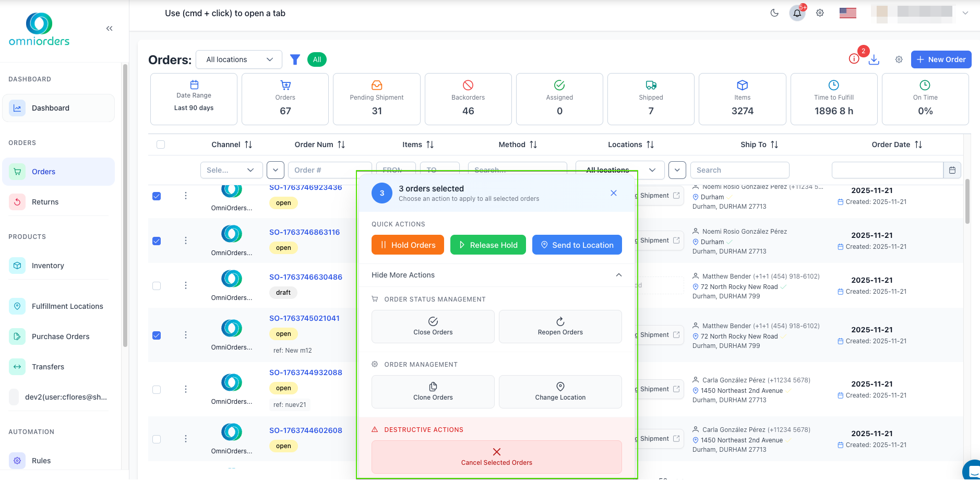Click the export/download orders icon

click(875, 59)
